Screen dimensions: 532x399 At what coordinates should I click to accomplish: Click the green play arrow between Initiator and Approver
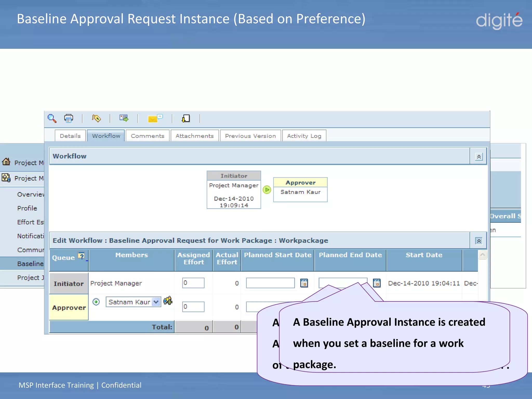coord(267,190)
